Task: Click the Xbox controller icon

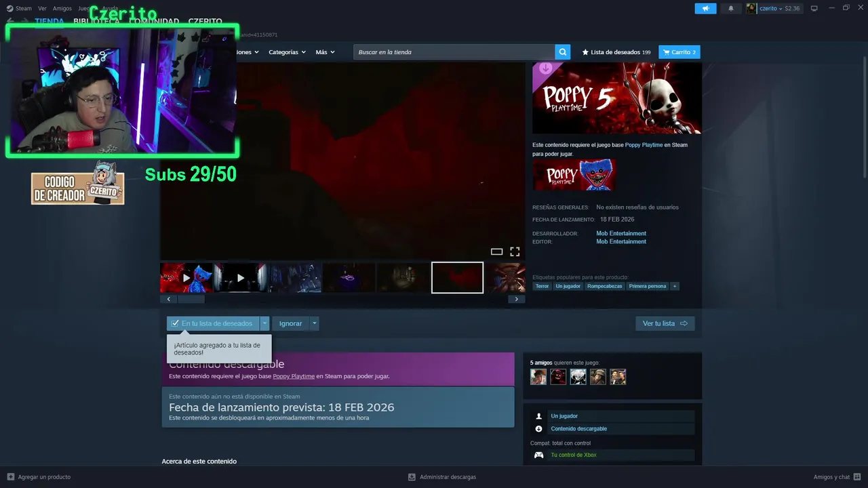Action: pos(538,455)
